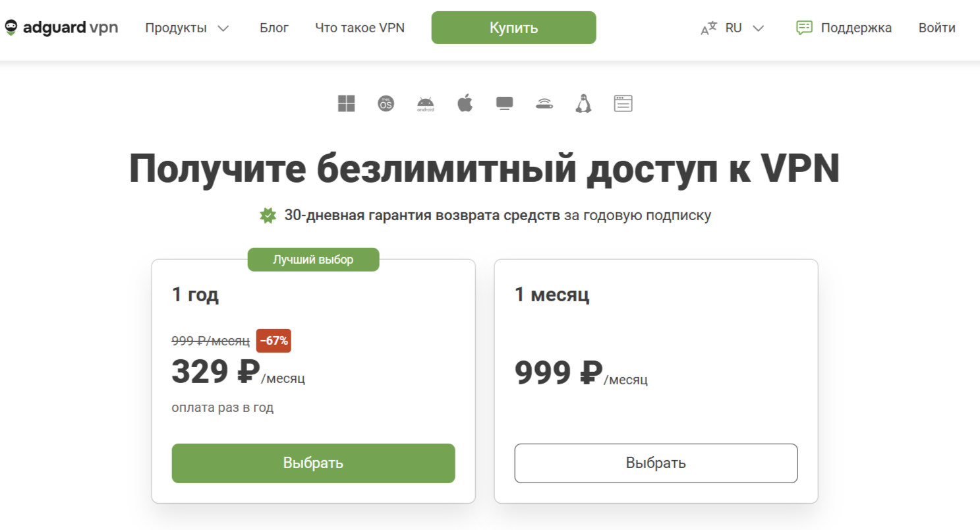The height and width of the screenshot is (530, 980).
Task: Select the Android platform icon
Action: pyautogui.click(x=426, y=103)
